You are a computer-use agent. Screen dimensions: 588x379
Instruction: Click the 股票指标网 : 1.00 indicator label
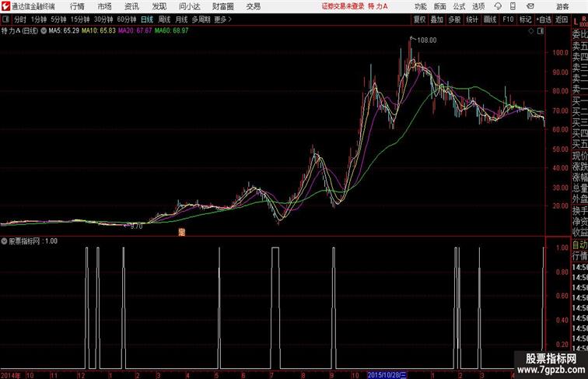33,241
